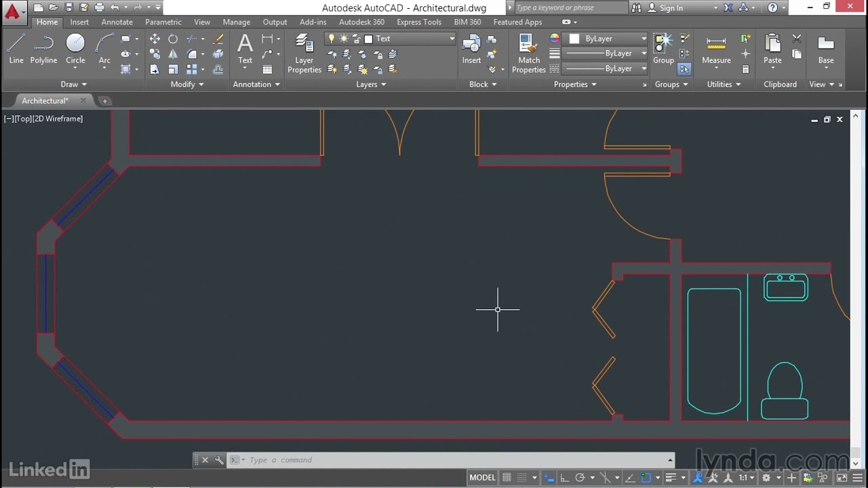
Task: Choose the Move tool in Modify panel
Action: (155, 39)
